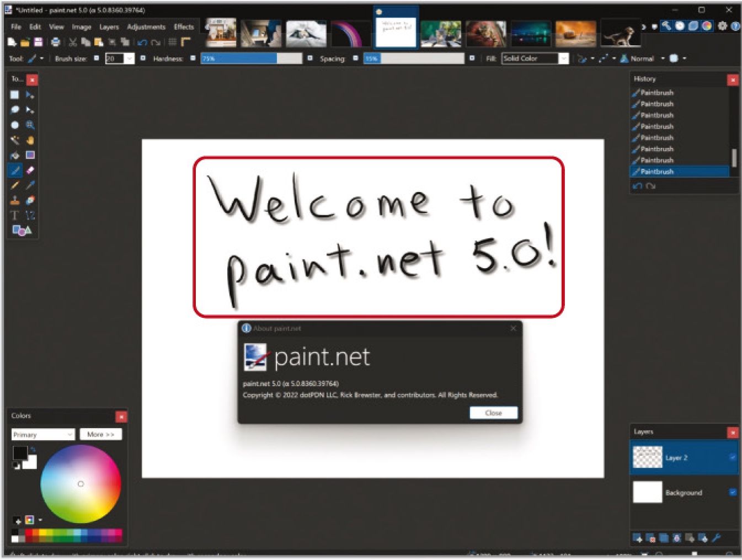742x560 pixels.
Task: Toggle the pixel grid icon
Action: click(173, 42)
